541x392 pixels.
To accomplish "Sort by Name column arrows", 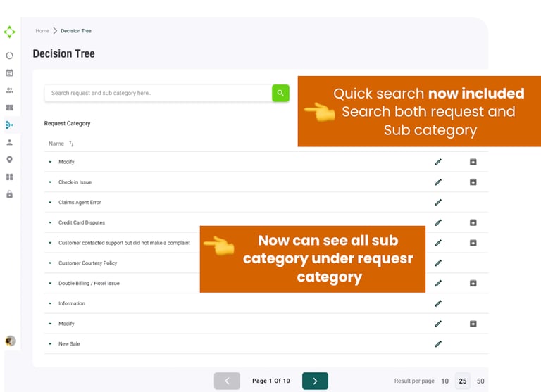I will point(71,144).
